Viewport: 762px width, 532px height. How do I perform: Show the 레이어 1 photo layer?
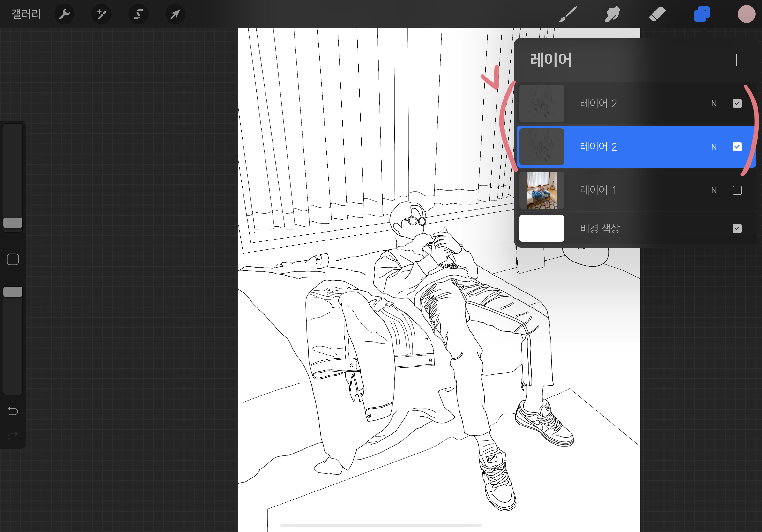click(737, 190)
